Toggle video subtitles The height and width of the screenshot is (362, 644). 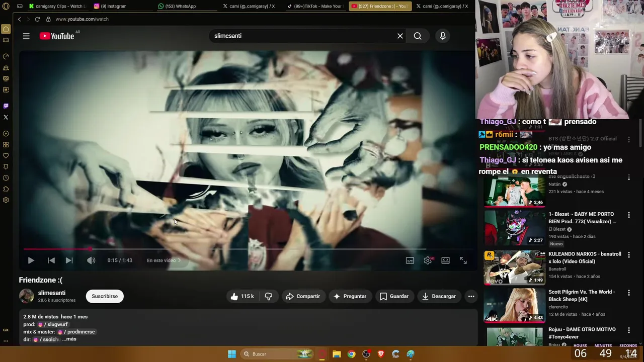tap(410, 260)
